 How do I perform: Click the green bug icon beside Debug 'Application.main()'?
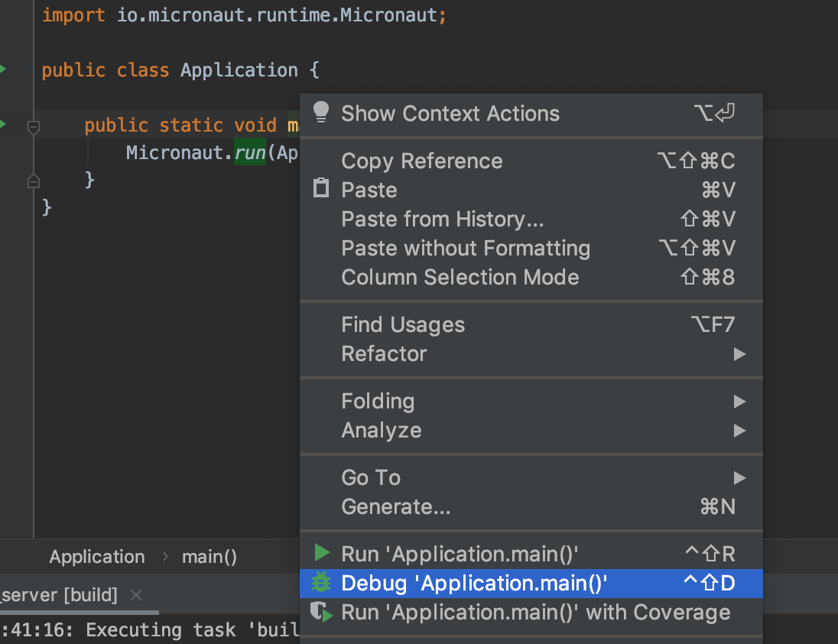(321, 582)
